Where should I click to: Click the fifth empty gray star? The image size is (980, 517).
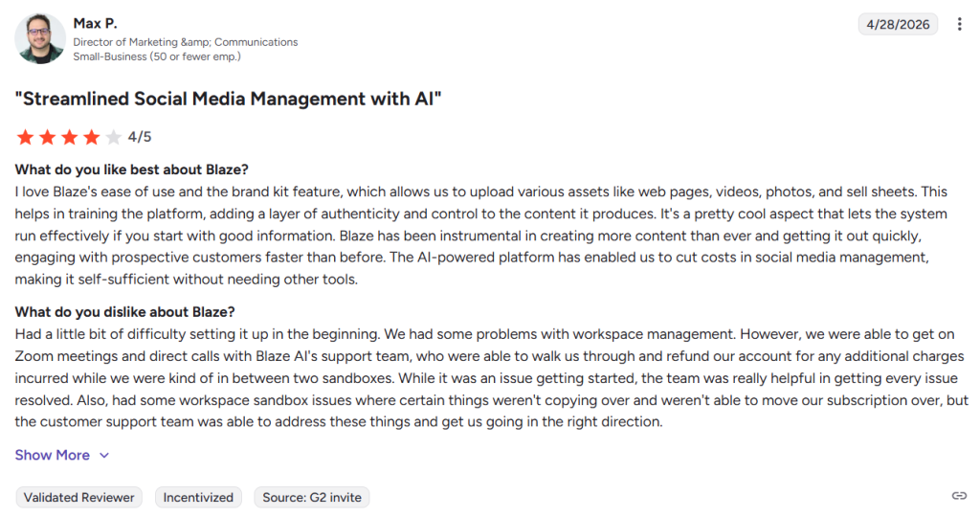[x=113, y=137]
